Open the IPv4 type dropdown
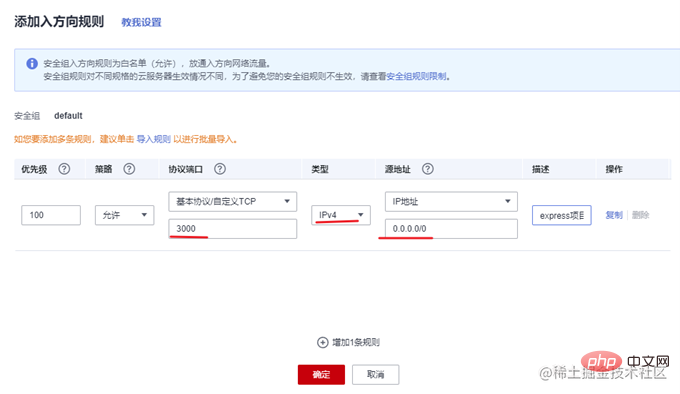The image size is (680, 394). pyautogui.click(x=341, y=215)
